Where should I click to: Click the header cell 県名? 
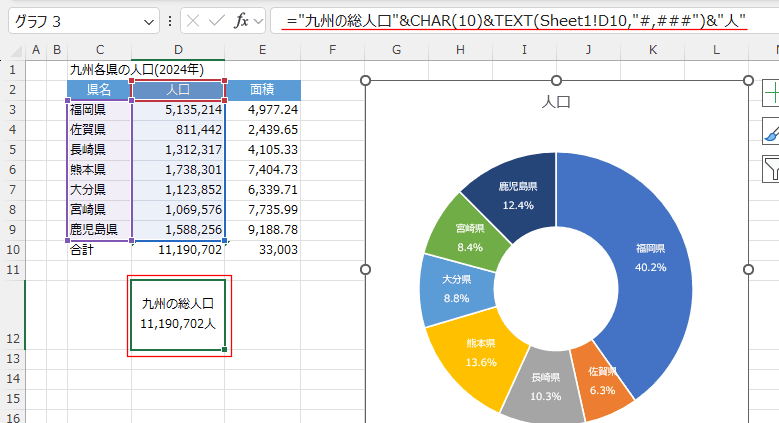[x=99, y=90]
